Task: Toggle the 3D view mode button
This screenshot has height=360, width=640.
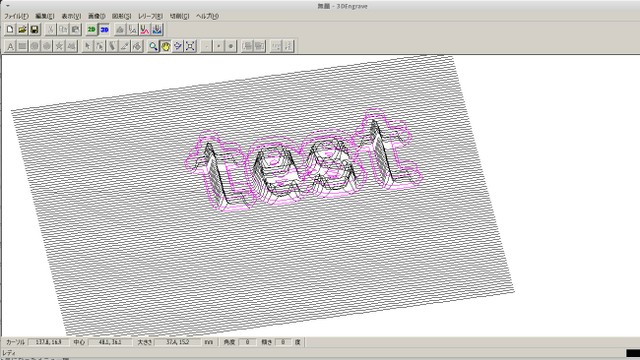Action: click(x=104, y=29)
